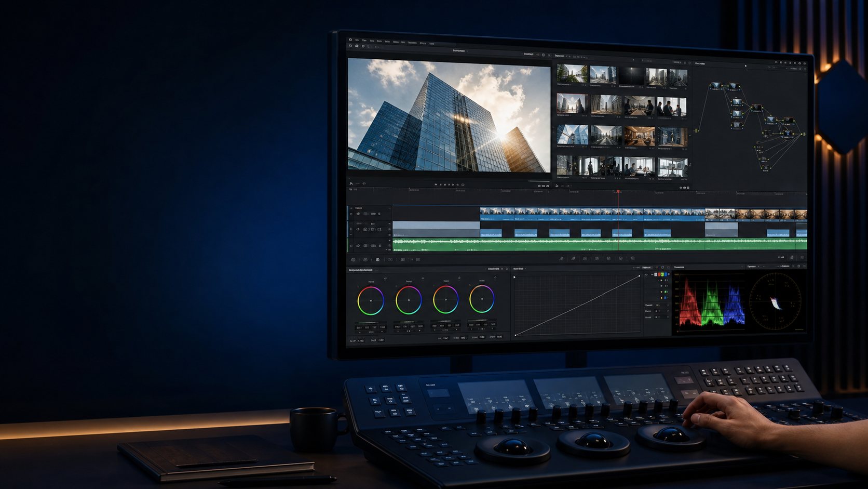Click the last transport button beneath the viewer
Viewport: 868px width, 489px height.
tap(463, 184)
